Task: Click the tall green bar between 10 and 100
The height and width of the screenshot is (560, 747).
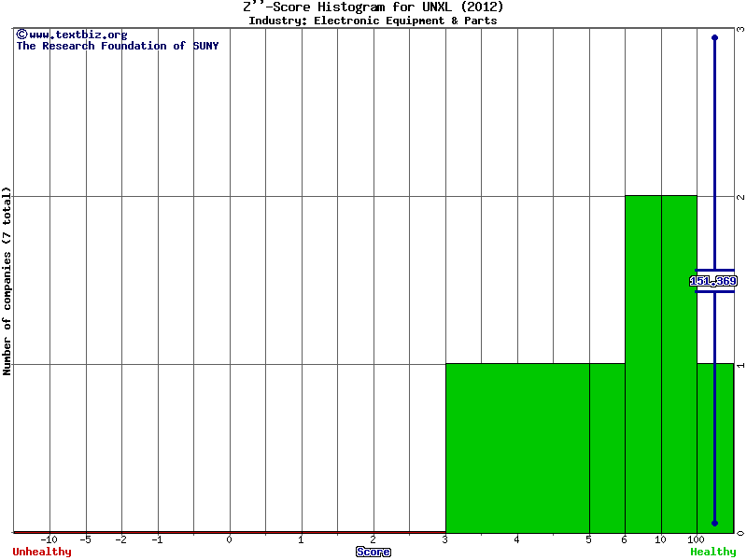Action: (x=680, y=364)
